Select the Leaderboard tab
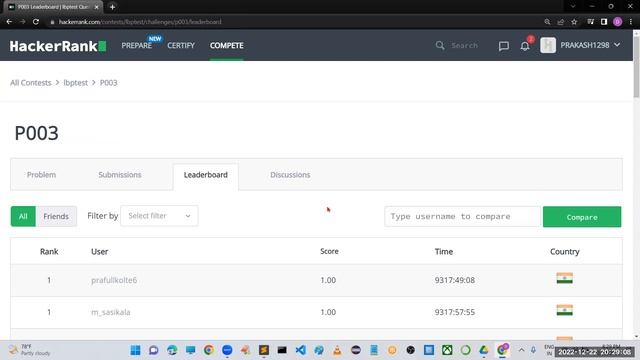 [206, 175]
